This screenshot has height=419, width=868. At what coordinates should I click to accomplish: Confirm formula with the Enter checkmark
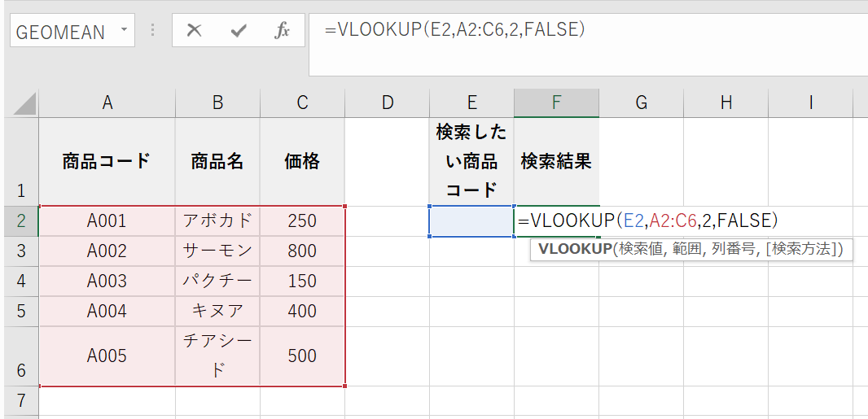coord(239,31)
